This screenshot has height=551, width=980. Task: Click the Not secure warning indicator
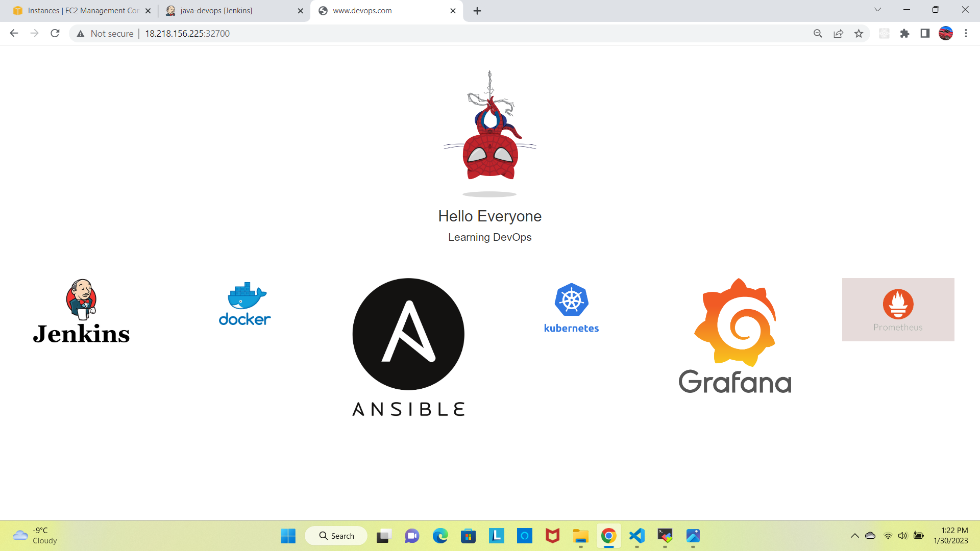(105, 34)
